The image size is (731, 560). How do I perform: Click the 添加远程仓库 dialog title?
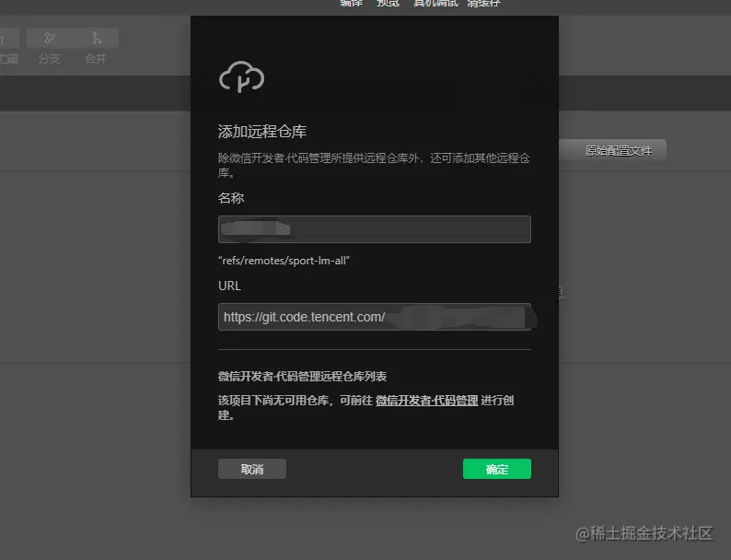click(262, 132)
